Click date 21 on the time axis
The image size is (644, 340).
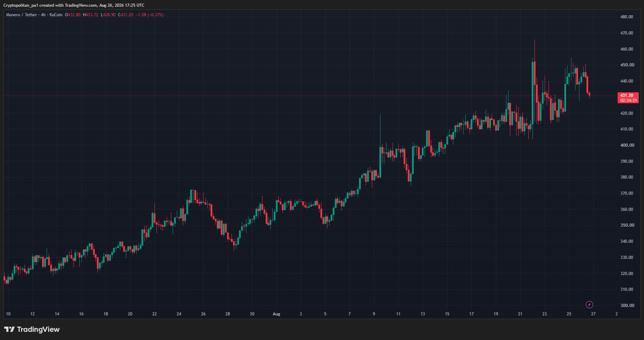[x=520, y=314]
